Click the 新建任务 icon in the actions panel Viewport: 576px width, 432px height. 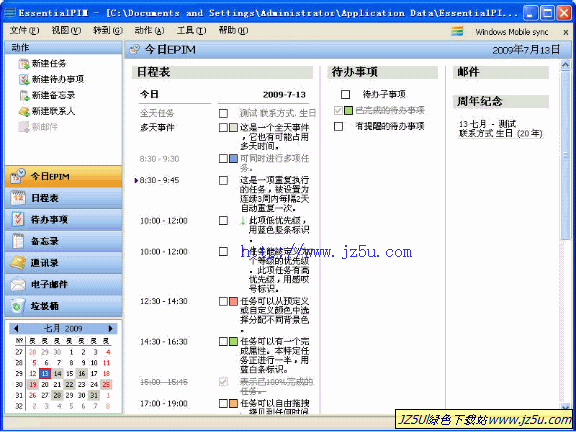click(24, 64)
